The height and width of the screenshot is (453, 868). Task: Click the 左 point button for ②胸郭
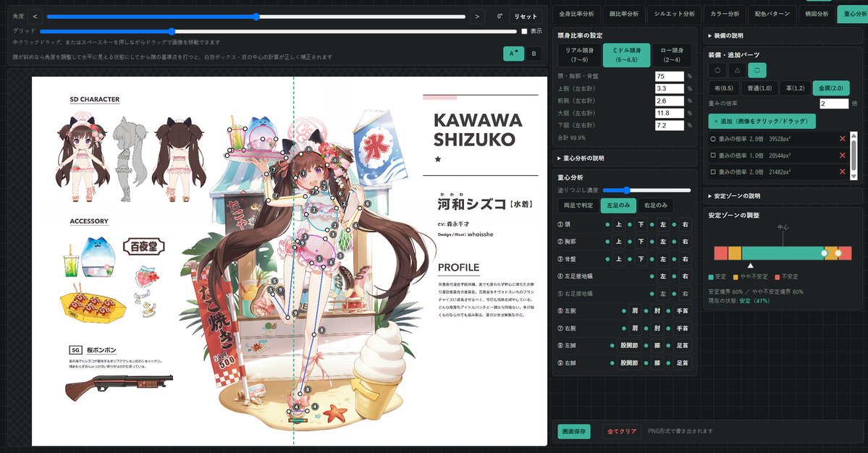[663, 242]
